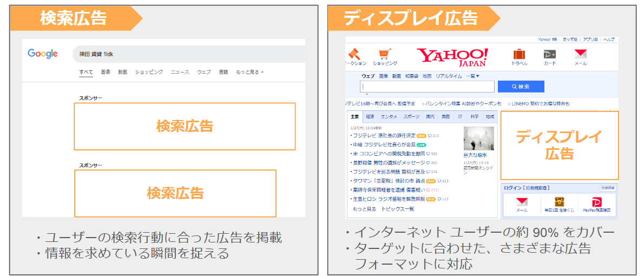Expand Yahoo's 一覧 search category list

[x=472, y=76]
